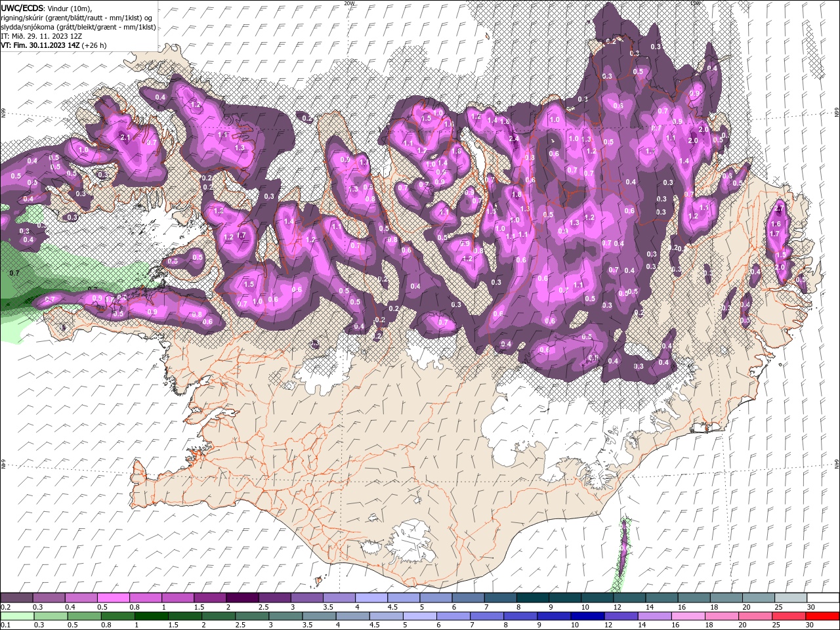
Task: Click the 'slydda/snjókoma' legend description line
Action: [77, 27]
